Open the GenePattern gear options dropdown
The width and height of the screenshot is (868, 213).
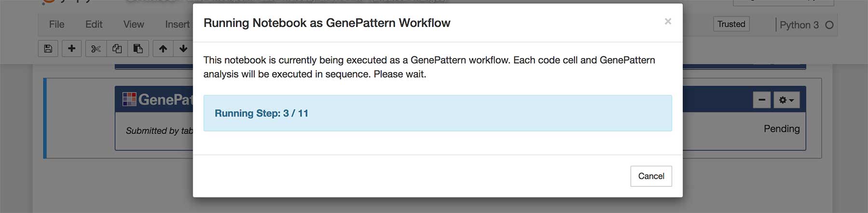point(787,100)
